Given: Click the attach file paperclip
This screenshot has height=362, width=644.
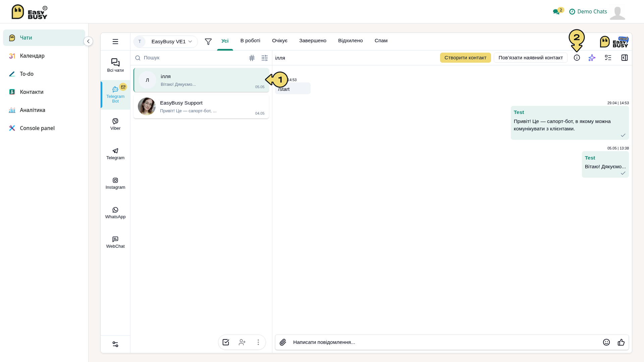Looking at the screenshot, I should [283, 342].
